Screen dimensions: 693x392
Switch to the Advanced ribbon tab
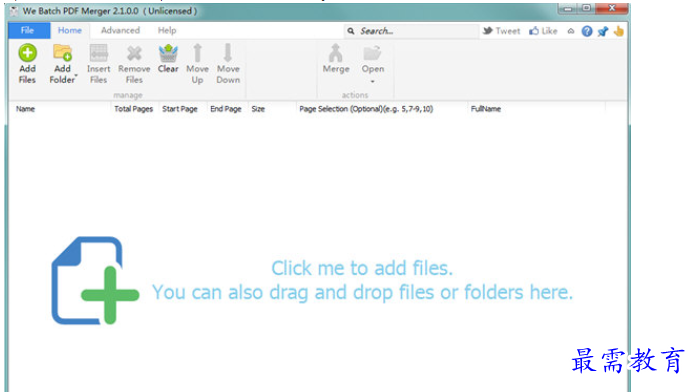coord(120,30)
